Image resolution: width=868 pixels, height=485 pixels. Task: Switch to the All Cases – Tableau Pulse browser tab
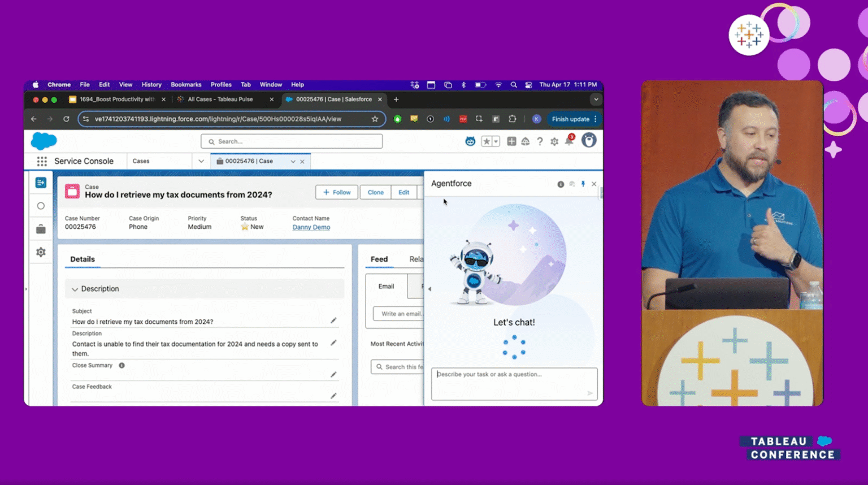(220, 99)
